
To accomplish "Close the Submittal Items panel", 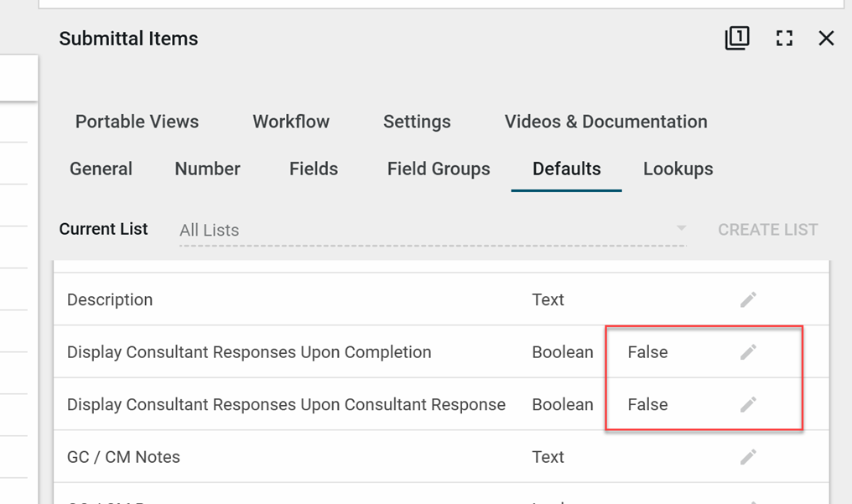I will pyautogui.click(x=826, y=39).
